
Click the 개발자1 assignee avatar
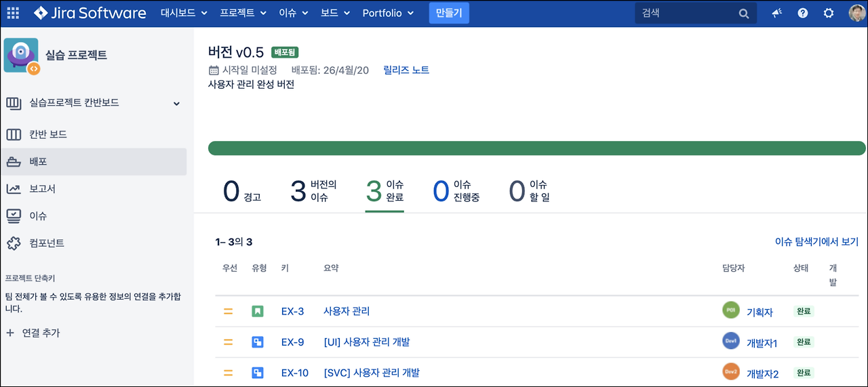pyautogui.click(x=731, y=341)
